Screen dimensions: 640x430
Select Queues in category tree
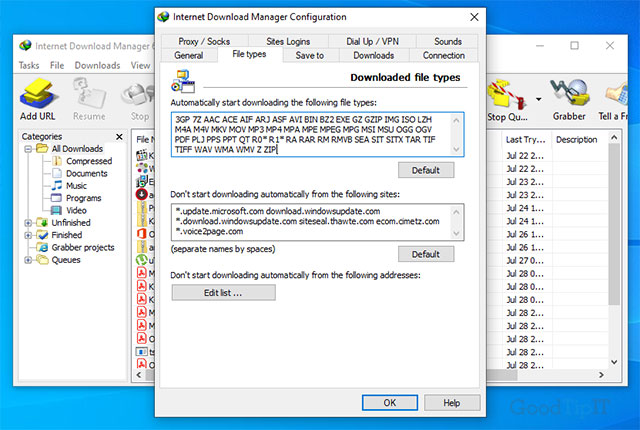66,260
